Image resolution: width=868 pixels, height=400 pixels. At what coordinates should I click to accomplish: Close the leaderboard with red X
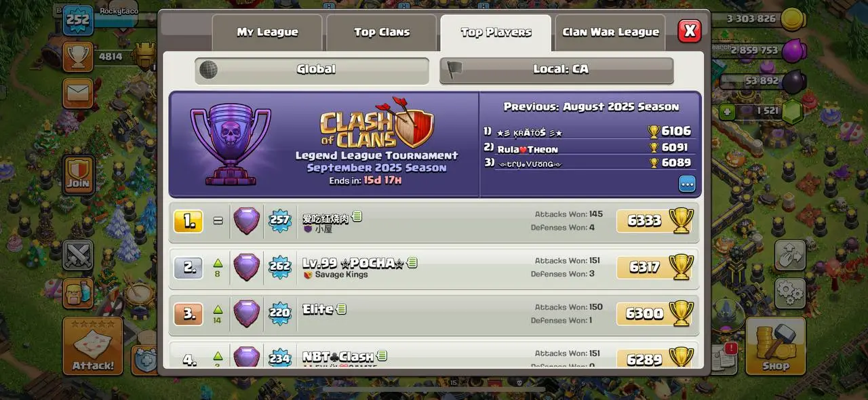(x=690, y=30)
